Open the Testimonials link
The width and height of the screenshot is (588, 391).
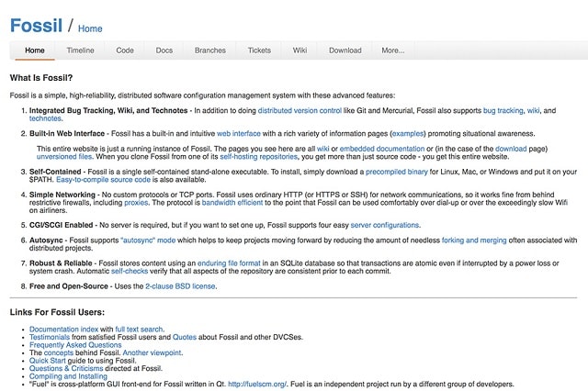[50, 337]
